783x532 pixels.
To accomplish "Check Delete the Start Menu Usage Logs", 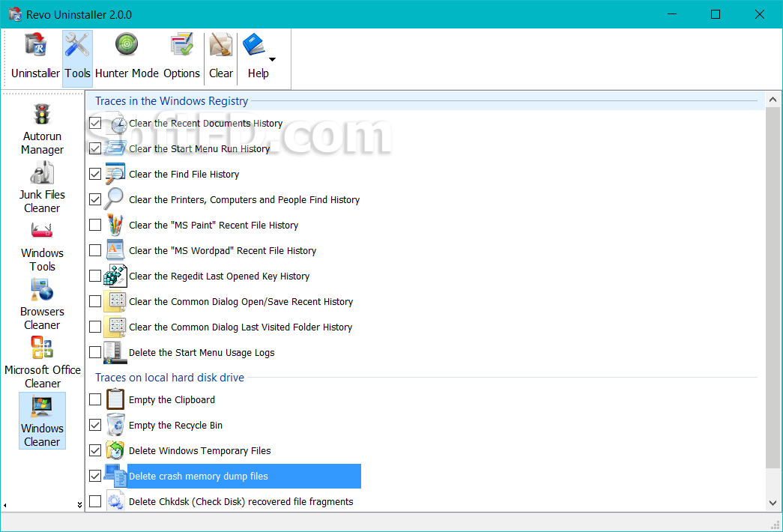I will 95,352.
